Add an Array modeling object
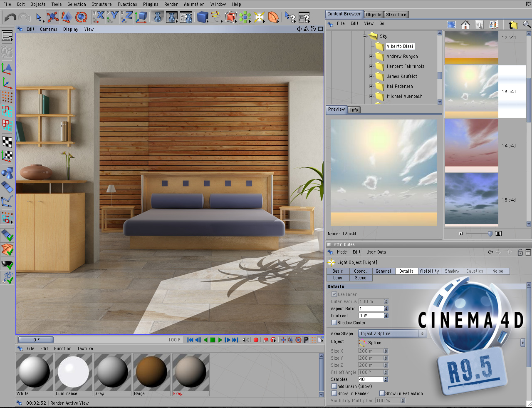 245,17
